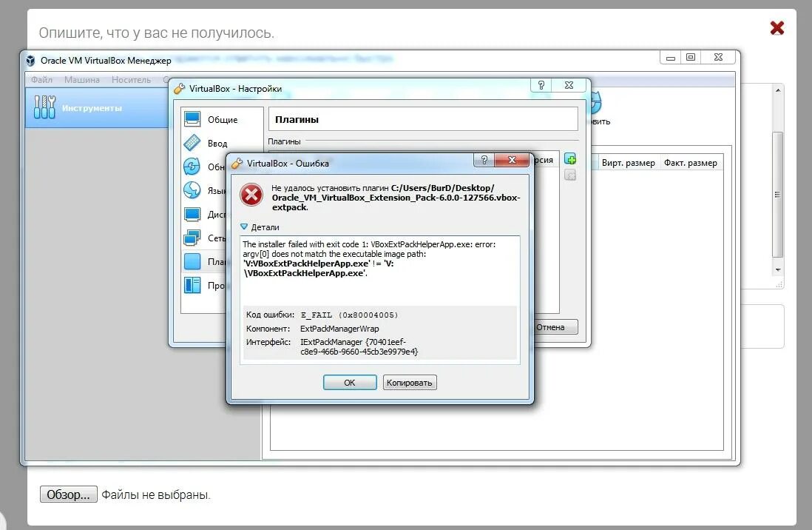Image resolution: width=812 pixels, height=530 pixels.
Task: Click the Язык globe icon in settings
Action: (192, 190)
